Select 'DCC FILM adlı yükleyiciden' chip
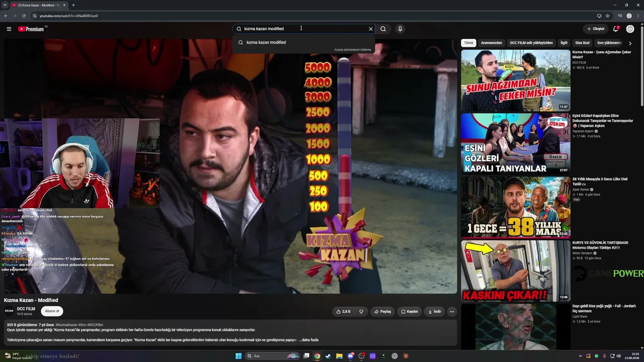This screenshot has height=362, width=644. [531, 43]
